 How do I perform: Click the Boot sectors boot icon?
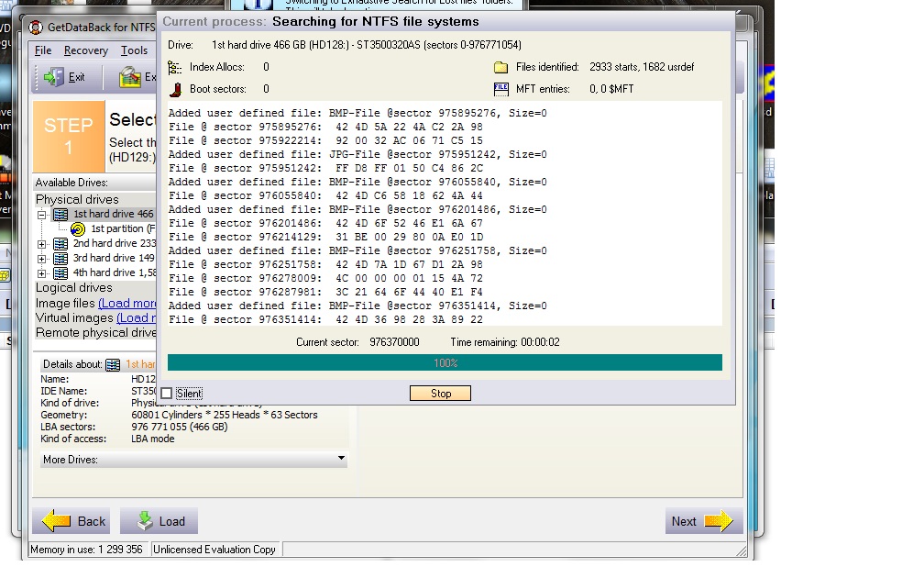tap(175, 89)
